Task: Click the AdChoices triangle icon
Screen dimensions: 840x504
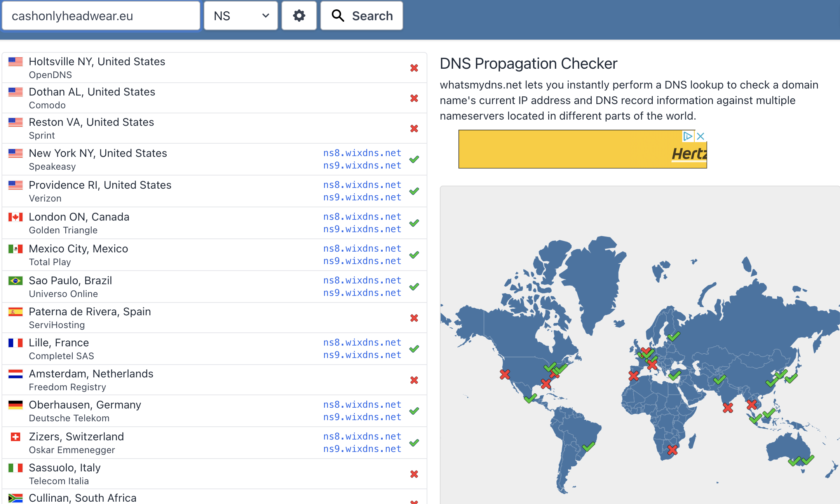Action: (x=688, y=136)
